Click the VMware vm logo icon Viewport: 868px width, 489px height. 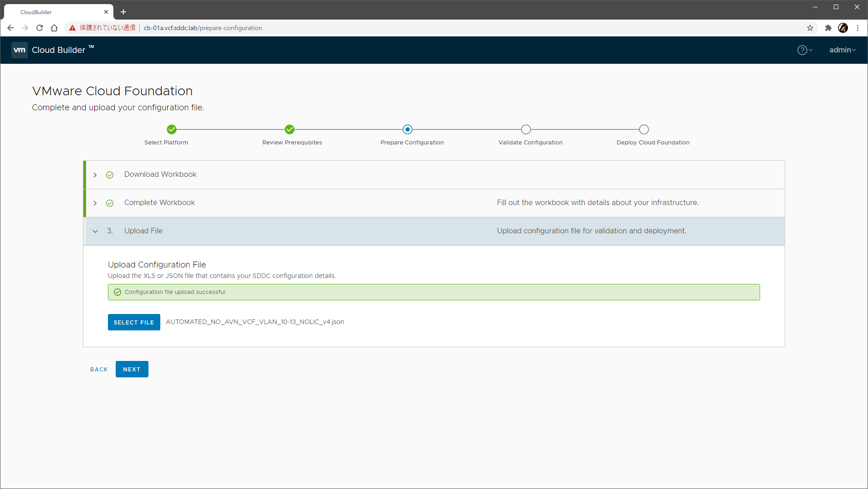point(20,50)
